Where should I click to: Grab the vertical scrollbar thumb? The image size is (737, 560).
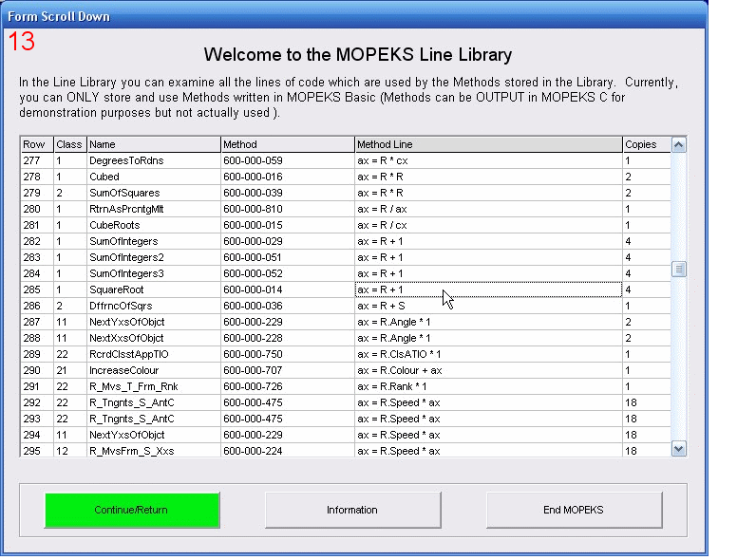[678, 270]
